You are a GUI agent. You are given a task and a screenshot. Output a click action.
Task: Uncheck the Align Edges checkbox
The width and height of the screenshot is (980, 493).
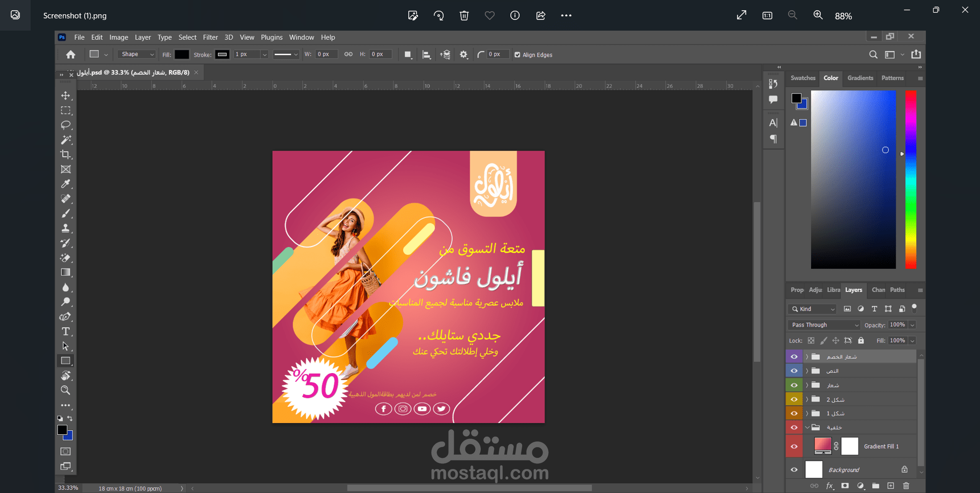point(518,55)
